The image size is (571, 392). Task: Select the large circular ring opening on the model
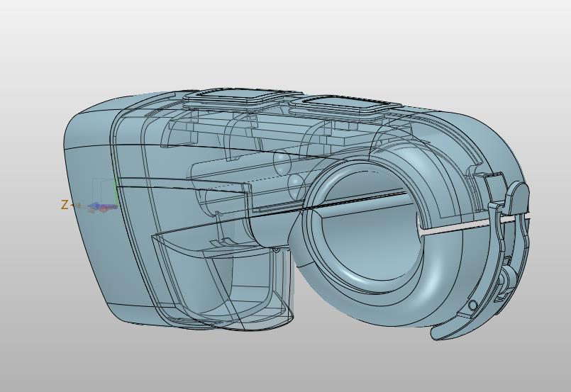pyautogui.click(x=365, y=228)
